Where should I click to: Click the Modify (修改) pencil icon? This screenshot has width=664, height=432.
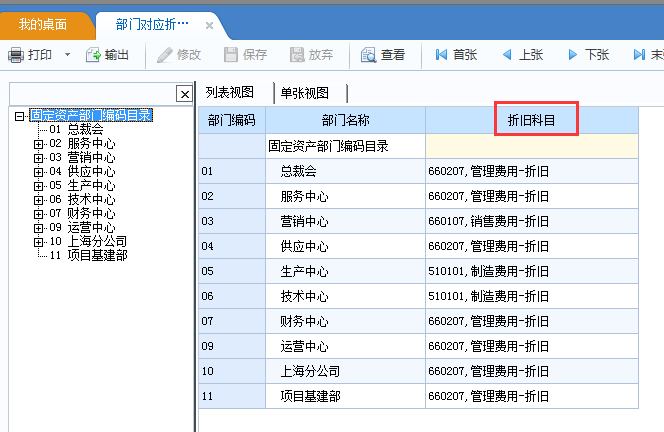click(165, 55)
